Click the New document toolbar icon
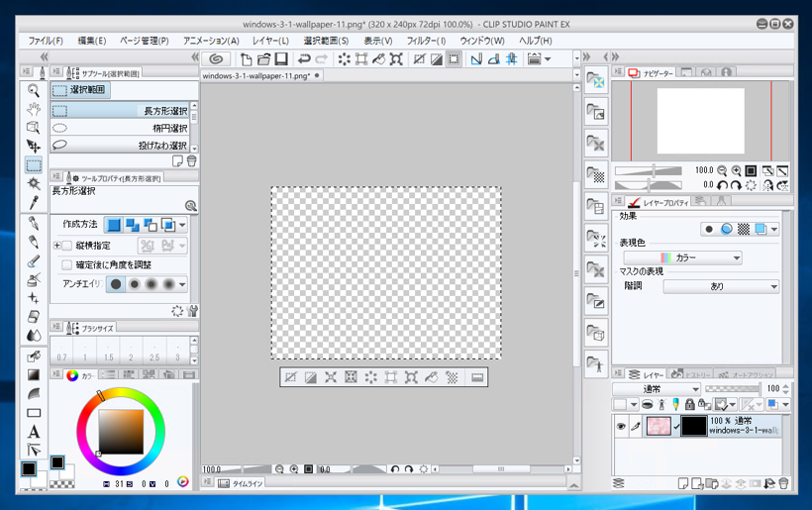Screen dimensions: 812x510 coord(247,59)
